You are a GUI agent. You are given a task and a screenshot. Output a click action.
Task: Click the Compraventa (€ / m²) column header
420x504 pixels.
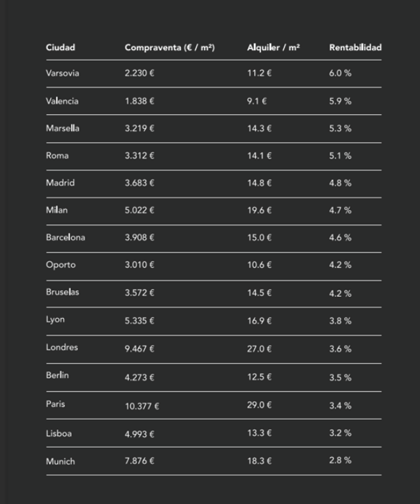click(170, 47)
